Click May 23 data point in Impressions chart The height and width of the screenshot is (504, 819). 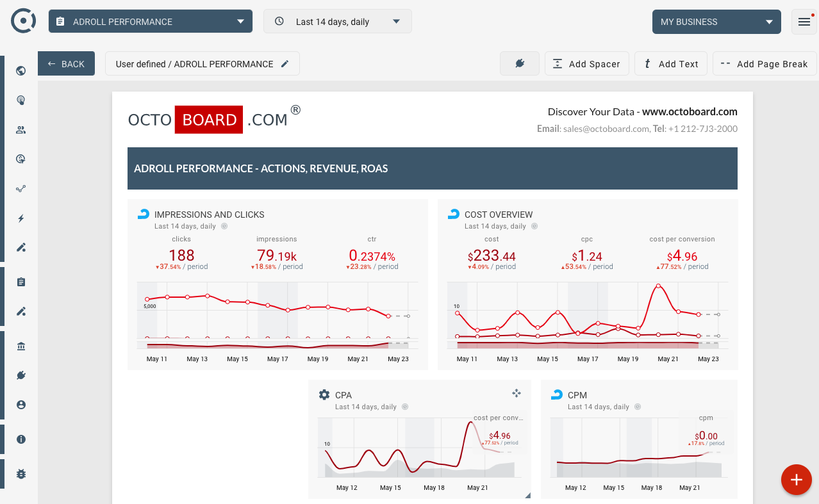coord(408,316)
